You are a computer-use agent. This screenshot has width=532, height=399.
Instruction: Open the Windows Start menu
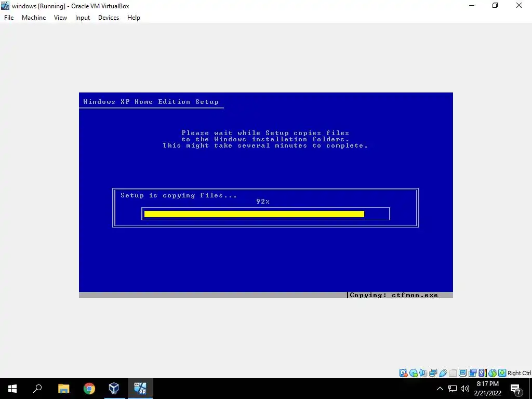12,389
